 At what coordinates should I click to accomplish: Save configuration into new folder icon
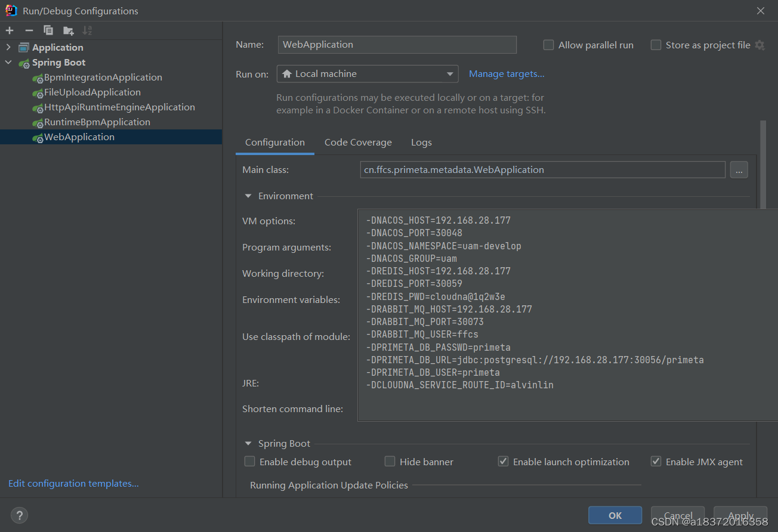68,30
